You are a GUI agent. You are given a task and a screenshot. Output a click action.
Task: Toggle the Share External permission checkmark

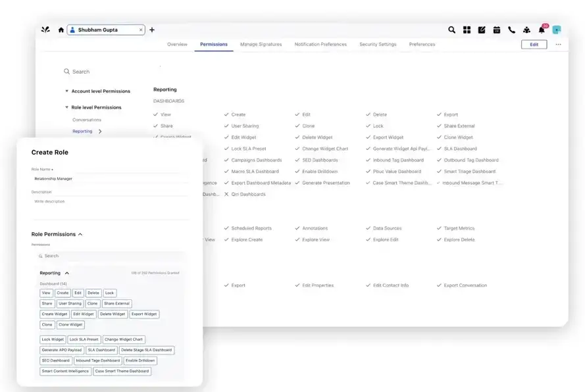coord(439,126)
